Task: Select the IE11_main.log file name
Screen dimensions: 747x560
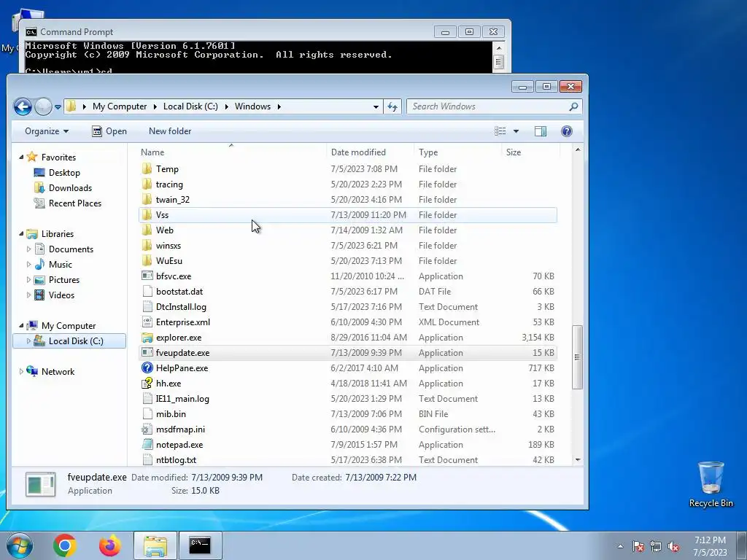Action: [x=182, y=399]
